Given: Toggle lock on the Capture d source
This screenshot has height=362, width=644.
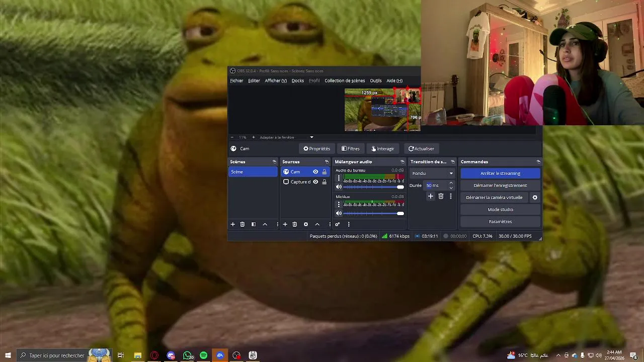Looking at the screenshot, I should [324, 182].
